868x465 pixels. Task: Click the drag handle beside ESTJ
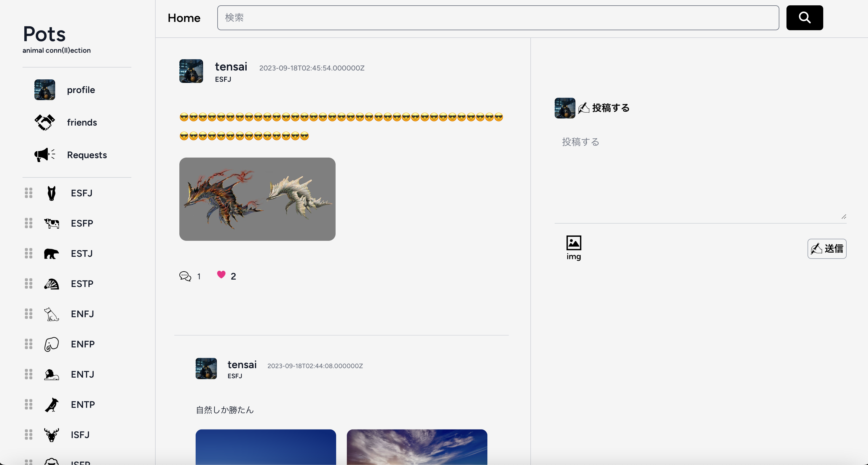tap(29, 253)
